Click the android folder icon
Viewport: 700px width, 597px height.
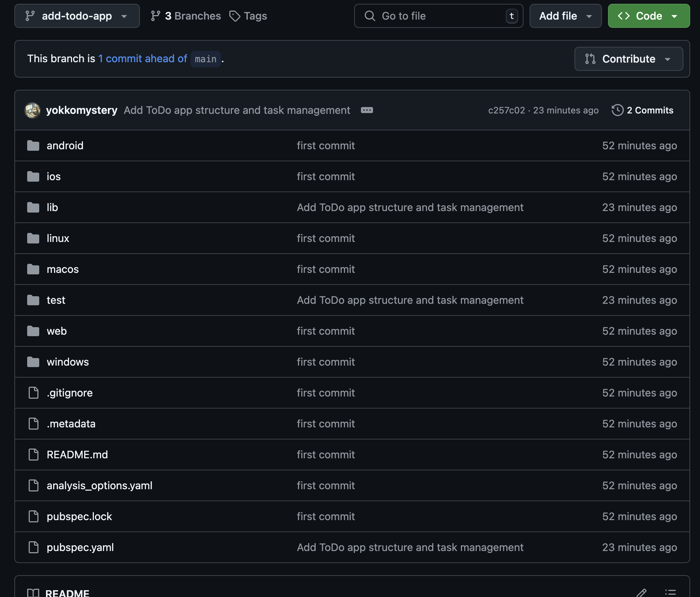point(33,145)
